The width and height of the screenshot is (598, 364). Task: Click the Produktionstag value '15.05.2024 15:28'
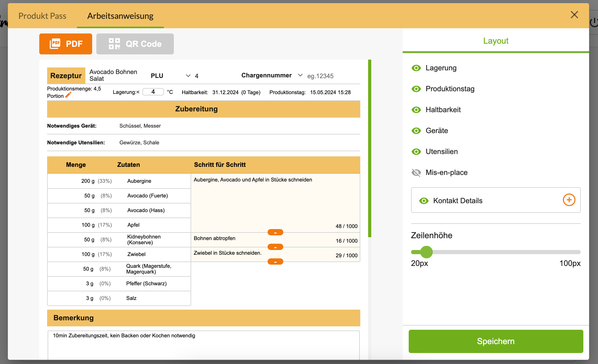330,92
